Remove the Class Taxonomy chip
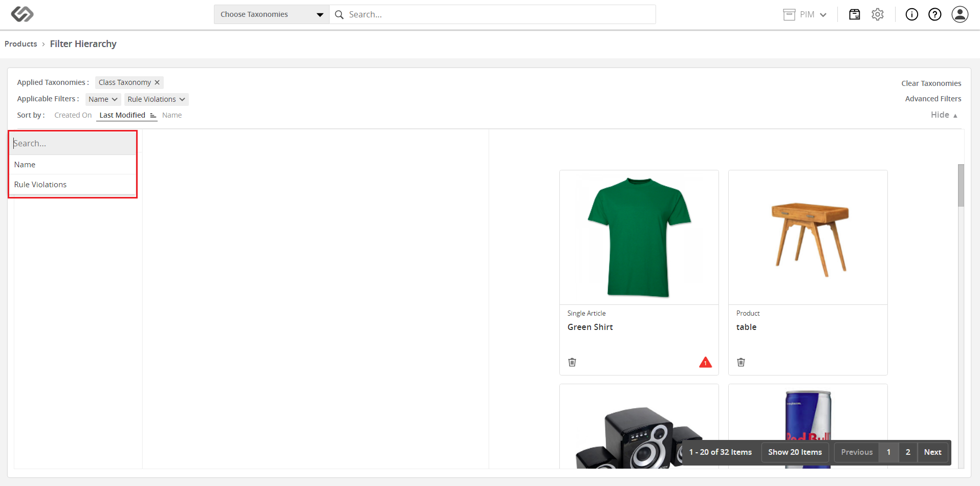Screen dimensions: 980x486 [x=157, y=82]
